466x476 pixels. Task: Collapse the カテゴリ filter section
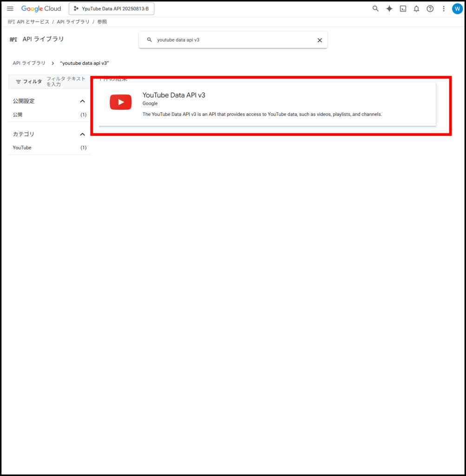[82, 134]
